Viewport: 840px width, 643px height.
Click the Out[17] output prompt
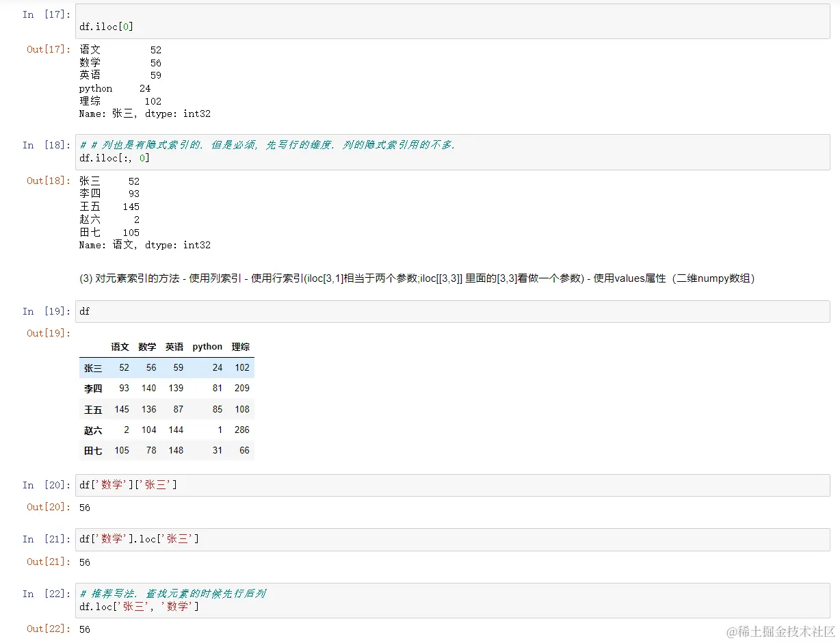click(49, 49)
